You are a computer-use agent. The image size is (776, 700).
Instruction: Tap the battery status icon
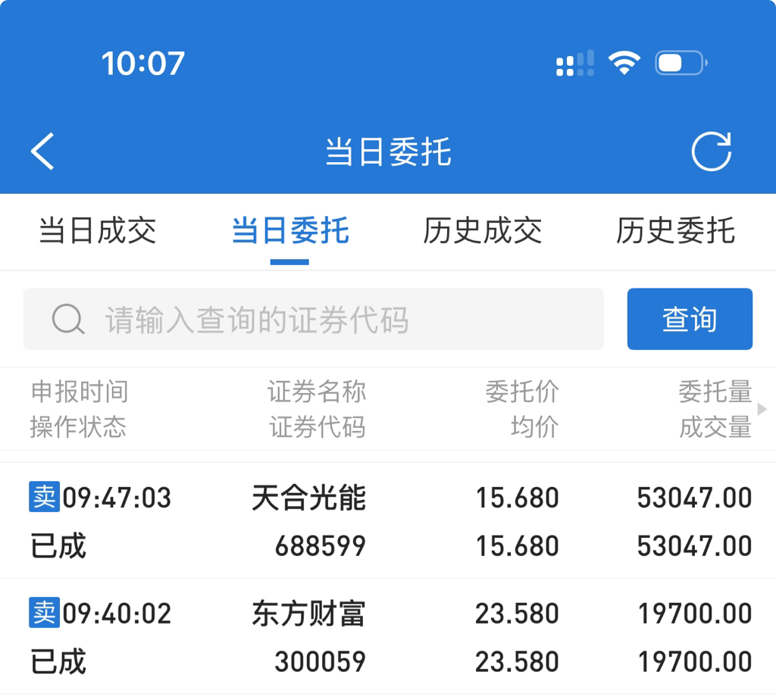(681, 63)
